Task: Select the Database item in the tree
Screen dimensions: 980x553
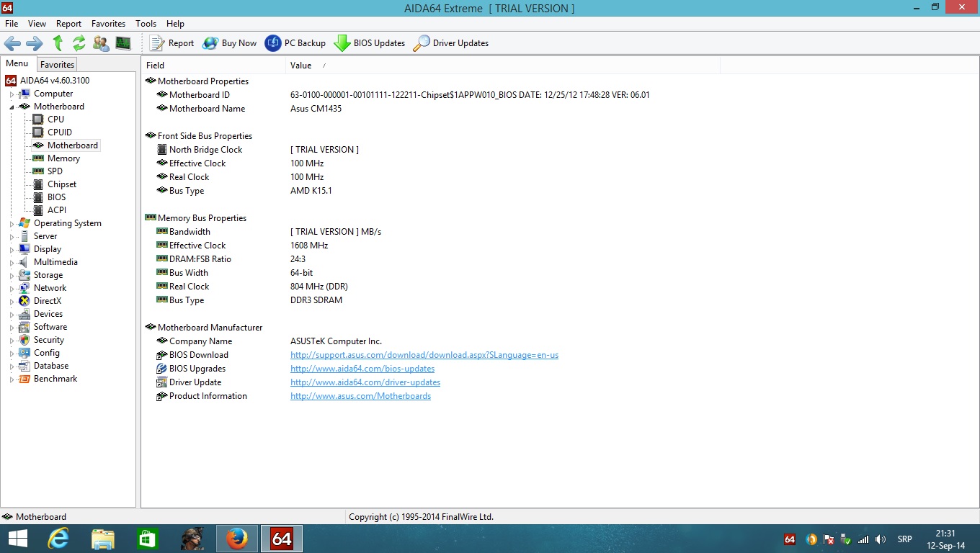Action: [51, 366]
